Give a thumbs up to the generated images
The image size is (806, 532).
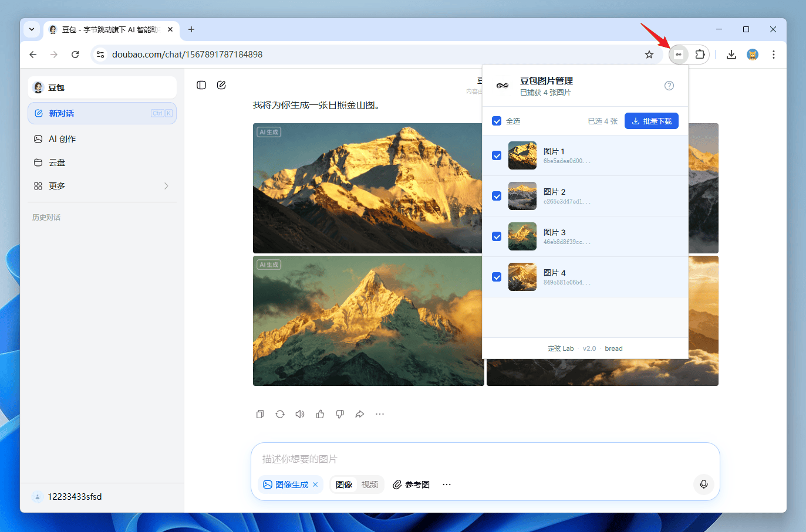point(319,414)
